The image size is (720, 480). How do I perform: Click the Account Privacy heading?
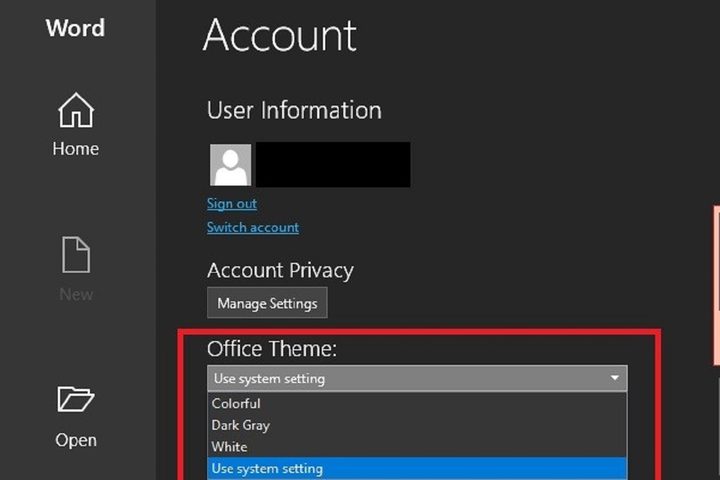click(x=280, y=270)
